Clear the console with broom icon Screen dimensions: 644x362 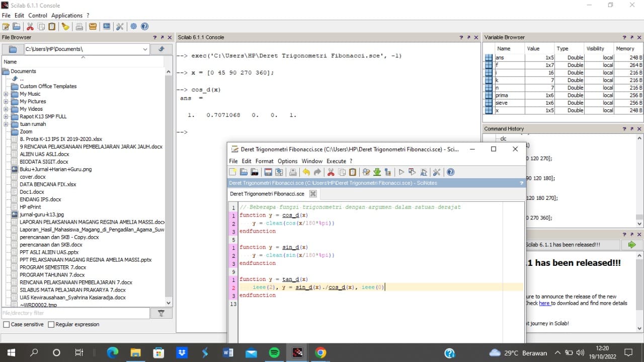(65, 27)
